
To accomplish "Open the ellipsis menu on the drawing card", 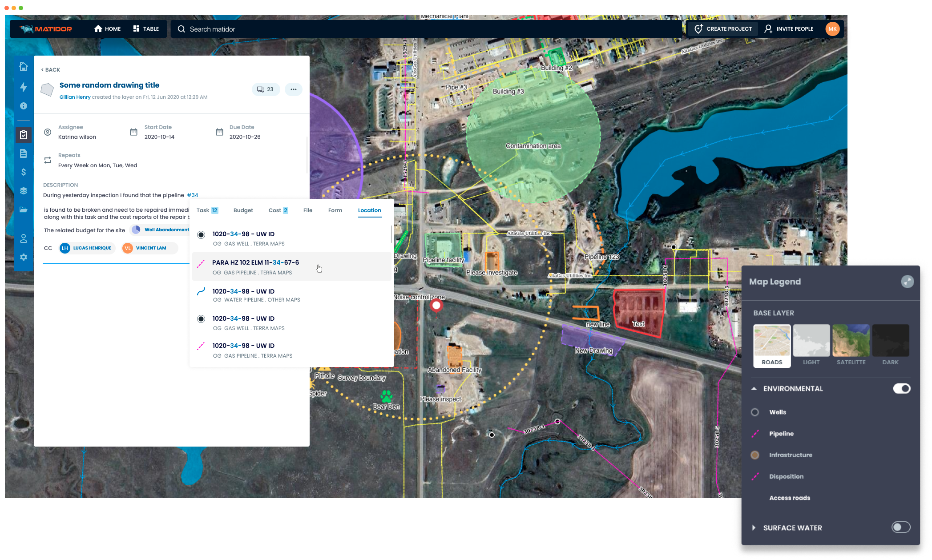I will (293, 89).
